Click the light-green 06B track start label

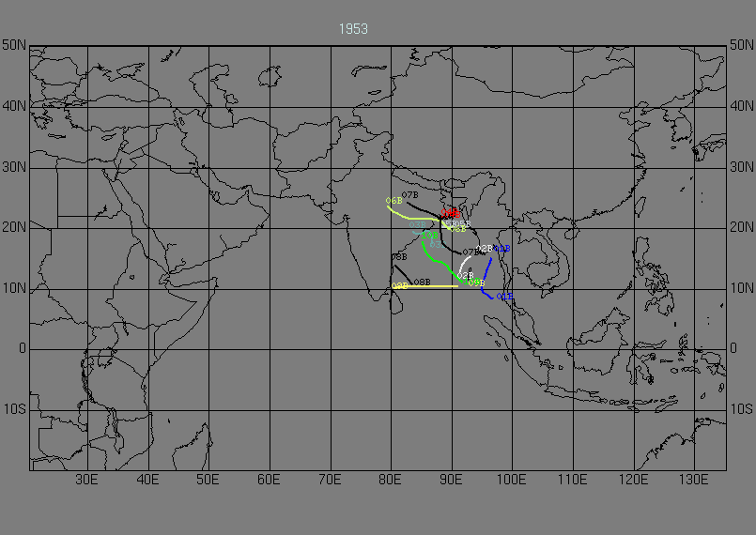[x=394, y=201]
